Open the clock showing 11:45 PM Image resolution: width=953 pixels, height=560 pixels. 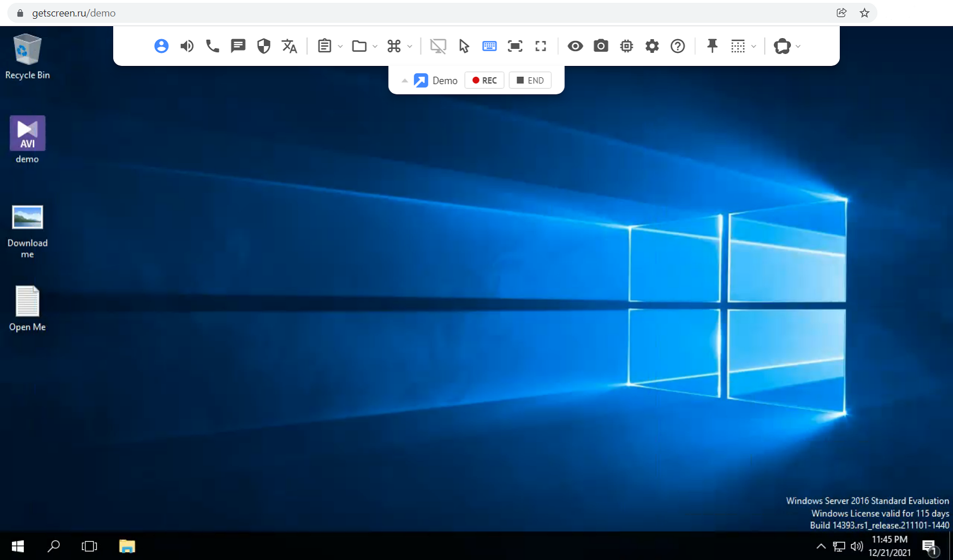point(889,546)
